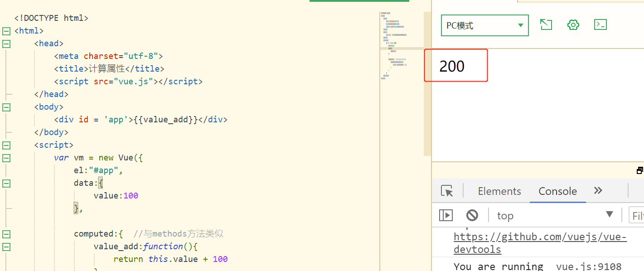
Task: Open the github vue-devtools link
Action: (x=540, y=243)
